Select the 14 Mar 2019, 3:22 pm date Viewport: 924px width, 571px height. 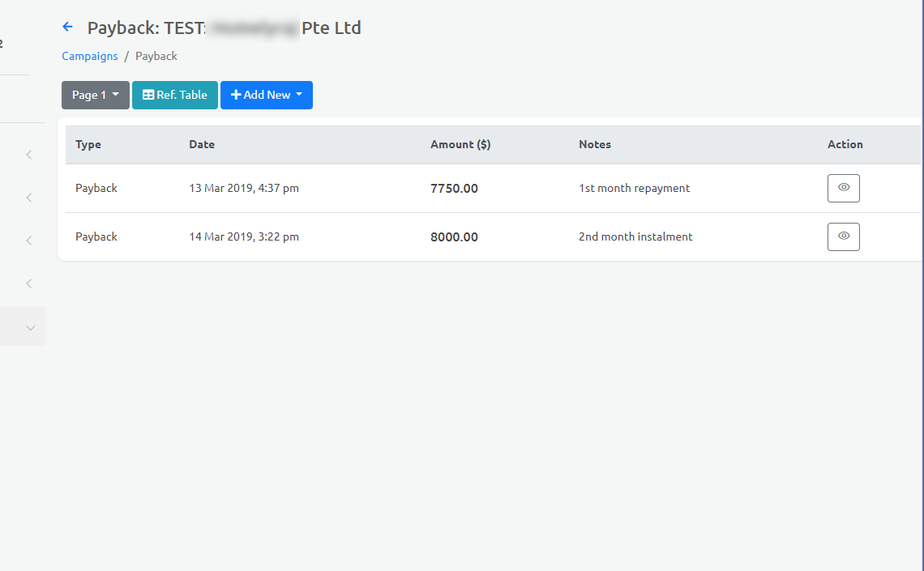[x=244, y=236]
